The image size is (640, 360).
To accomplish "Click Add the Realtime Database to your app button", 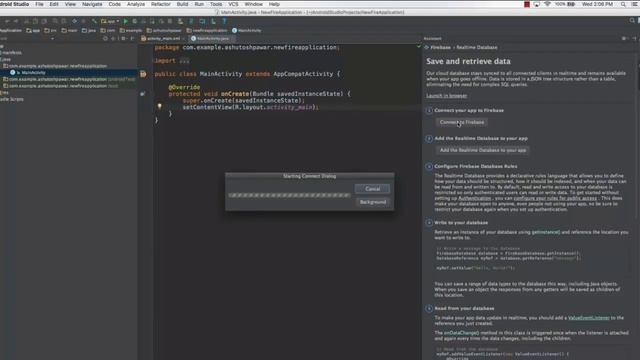I will pos(483,150).
